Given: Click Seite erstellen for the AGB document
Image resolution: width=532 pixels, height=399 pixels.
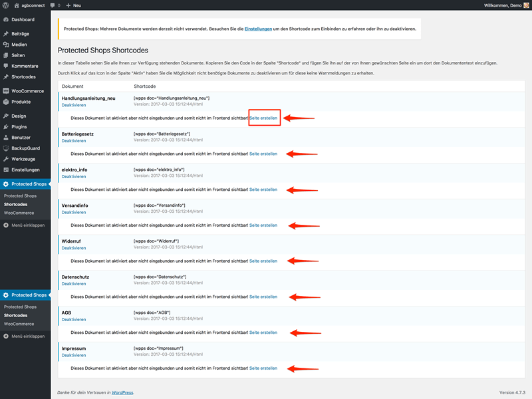Looking at the screenshot, I should pos(263,332).
